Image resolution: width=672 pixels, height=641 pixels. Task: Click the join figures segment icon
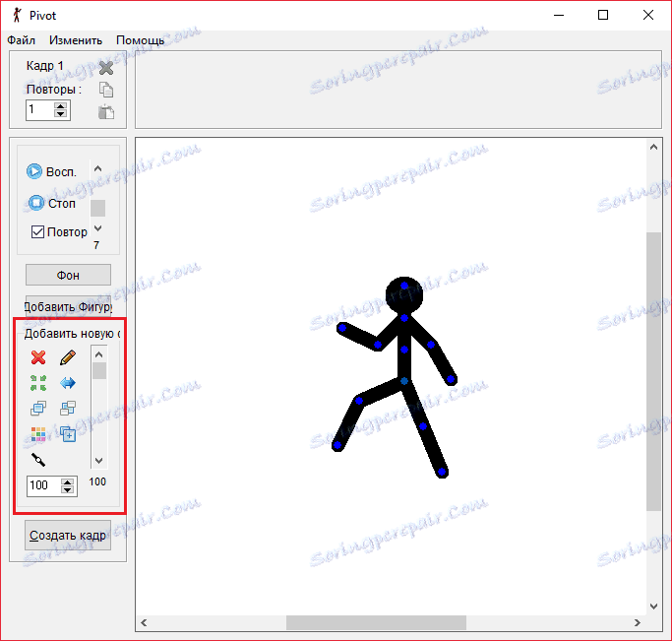[38, 460]
